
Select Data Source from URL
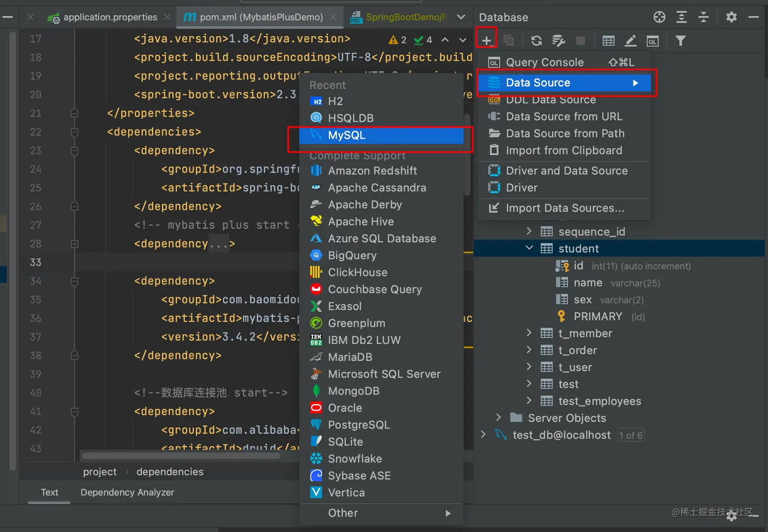pos(564,116)
